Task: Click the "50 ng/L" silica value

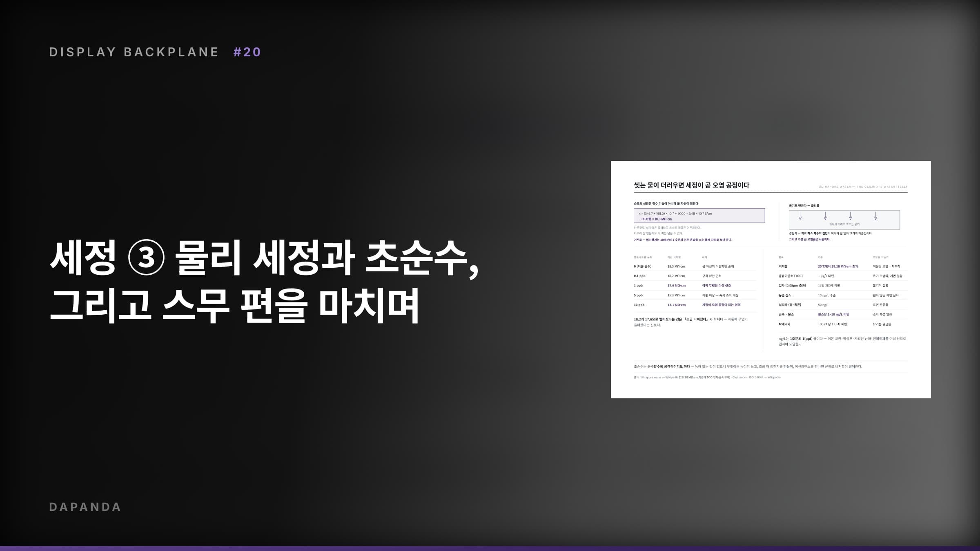Action: (x=823, y=305)
